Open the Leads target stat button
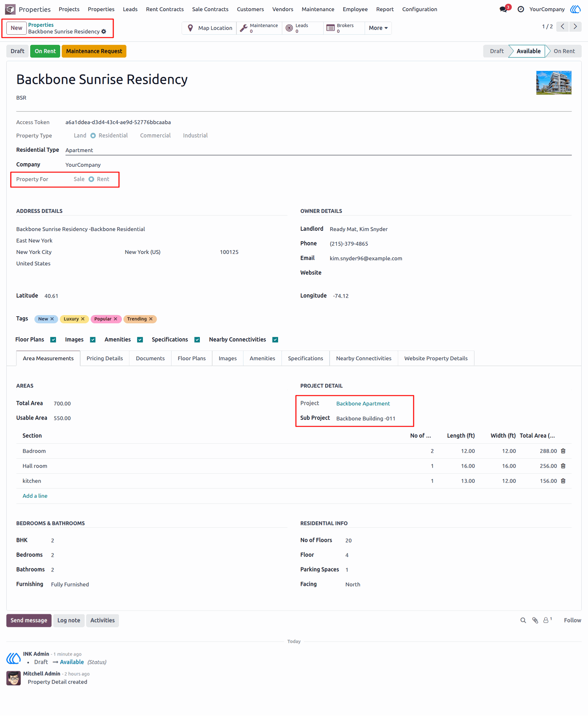This screenshot has width=588, height=716. pyautogui.click(x=303, y=28)
